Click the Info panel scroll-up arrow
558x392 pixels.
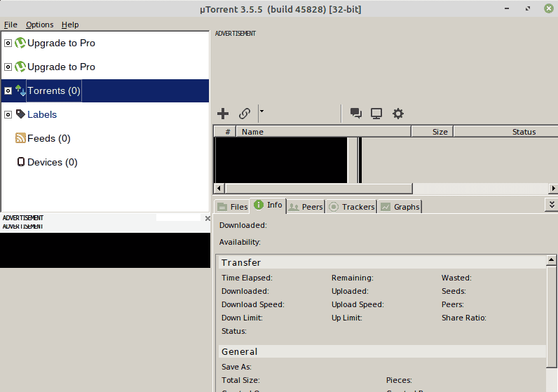coord(551,260)
